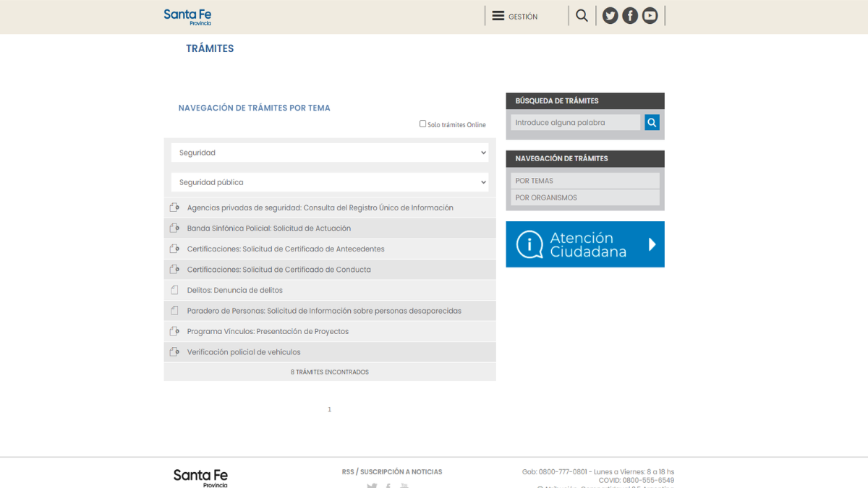Click the Introduce alguna palabra search field

(575, 123)
